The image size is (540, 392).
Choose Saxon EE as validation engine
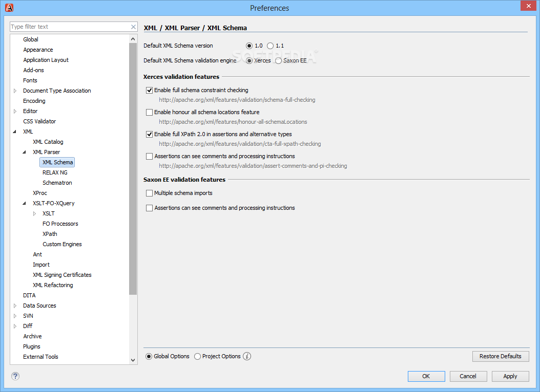[278, 60]
